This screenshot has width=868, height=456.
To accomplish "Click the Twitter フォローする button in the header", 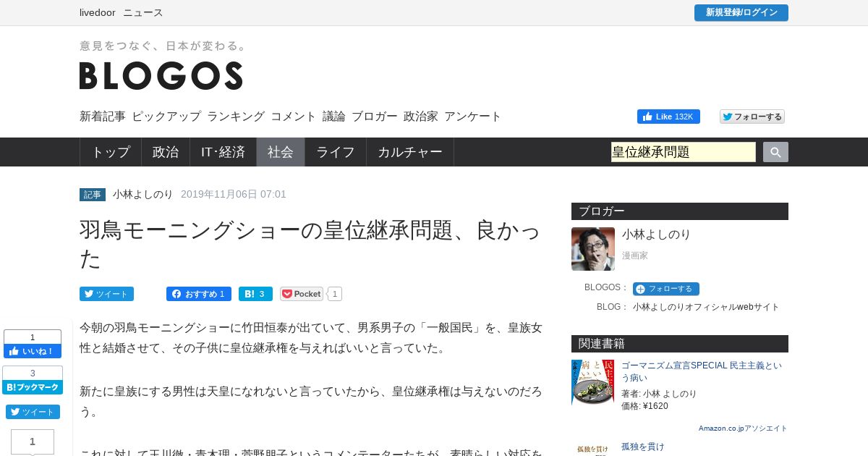I will point(752,117).
